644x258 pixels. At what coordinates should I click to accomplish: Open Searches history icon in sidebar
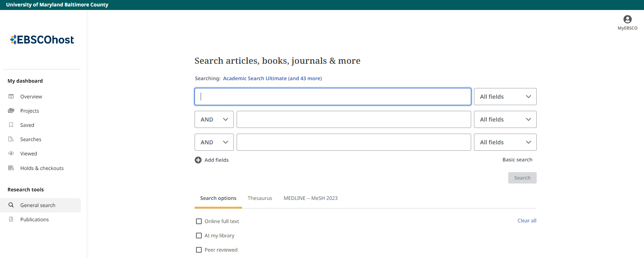click(11, 139)
